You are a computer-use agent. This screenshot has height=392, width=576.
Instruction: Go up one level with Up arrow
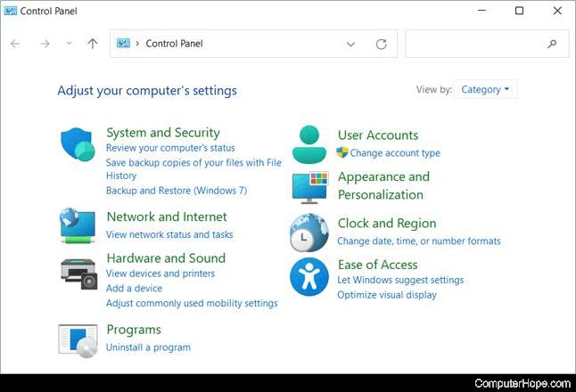93,44
